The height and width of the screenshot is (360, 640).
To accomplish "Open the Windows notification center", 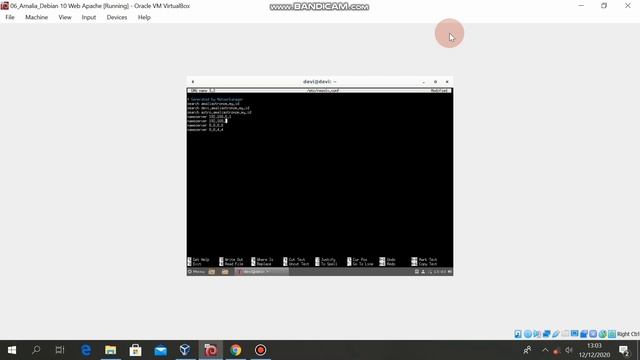I will click(624, 350).
